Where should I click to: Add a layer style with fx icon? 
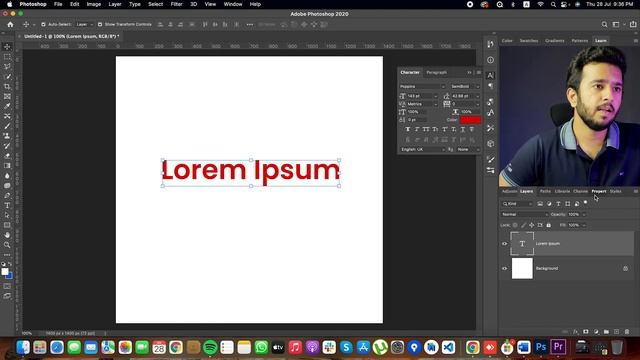(576, 332)
